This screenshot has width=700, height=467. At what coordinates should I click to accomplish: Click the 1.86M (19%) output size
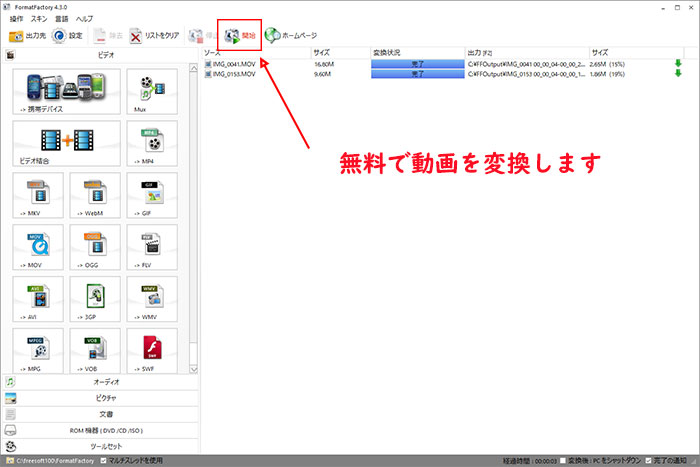pyautogui.click(x=607, y=74)
